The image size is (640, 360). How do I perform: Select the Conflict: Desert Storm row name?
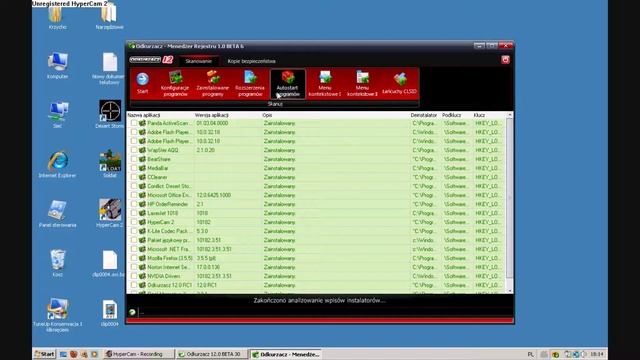point(169,186)
